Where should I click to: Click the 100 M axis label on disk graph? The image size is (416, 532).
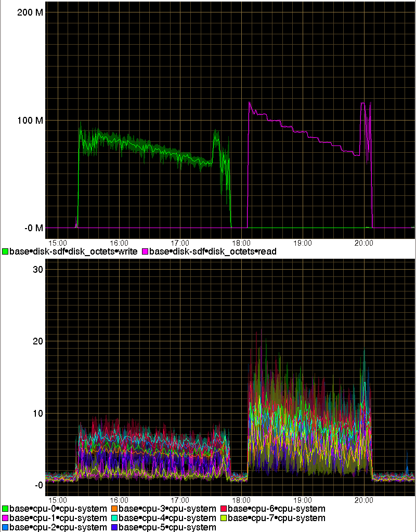pos(30,120)
